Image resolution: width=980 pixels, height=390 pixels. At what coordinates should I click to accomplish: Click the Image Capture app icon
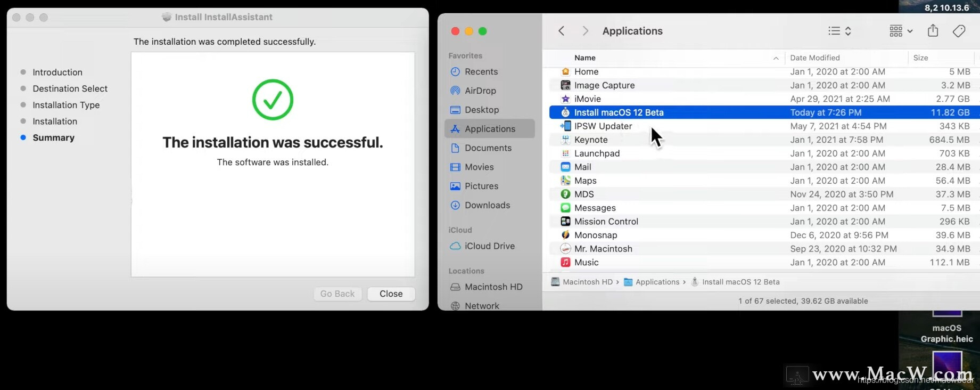(x=565, y=85)
